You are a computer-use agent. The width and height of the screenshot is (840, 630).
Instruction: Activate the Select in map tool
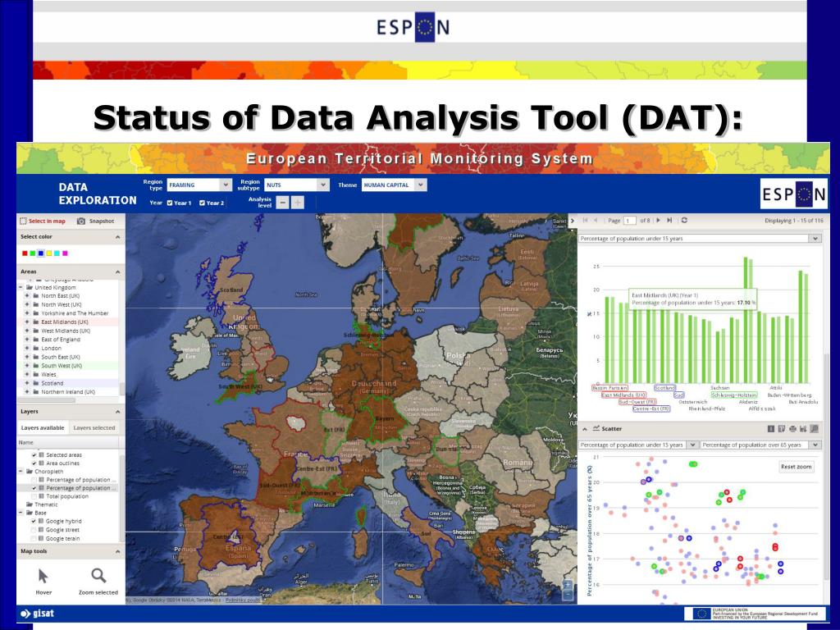pos(43,221)
